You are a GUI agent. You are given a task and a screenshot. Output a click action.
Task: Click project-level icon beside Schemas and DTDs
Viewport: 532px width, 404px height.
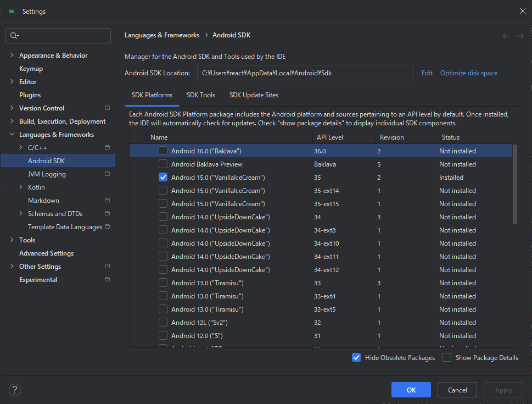(107, 213)
